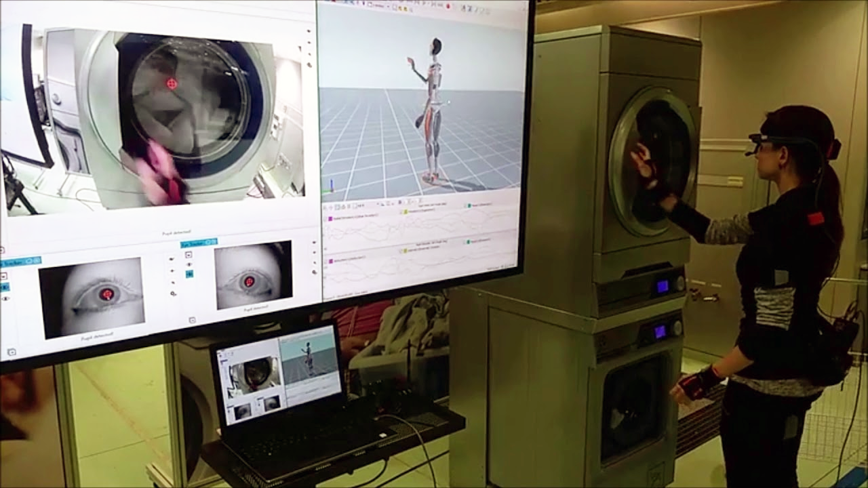Click square icon atop right eye panel sidebar
This screenshot has height=488, width=868.
(189, 255)
